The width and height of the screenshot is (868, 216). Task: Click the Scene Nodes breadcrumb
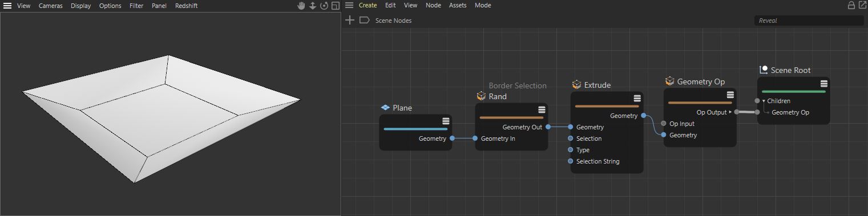393,21
